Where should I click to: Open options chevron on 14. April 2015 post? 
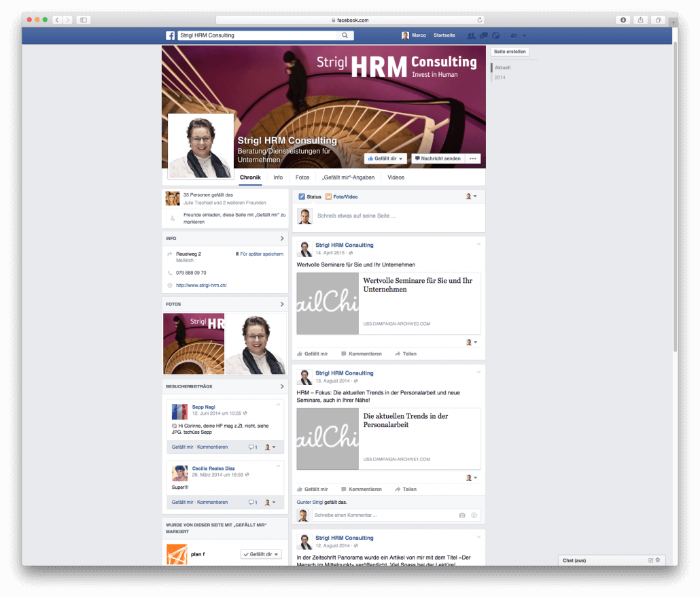click(478, 244)
